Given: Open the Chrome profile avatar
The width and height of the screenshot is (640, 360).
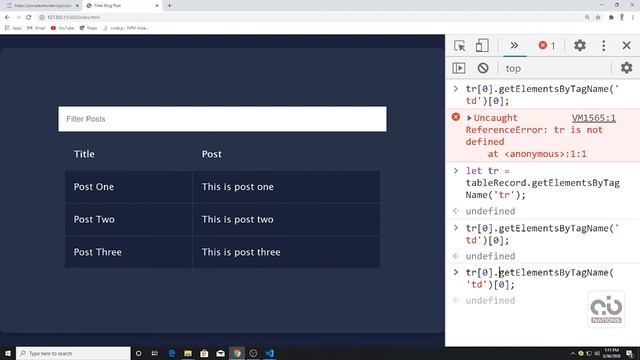Looking at the screenshot, I should [x=622, y=17].
